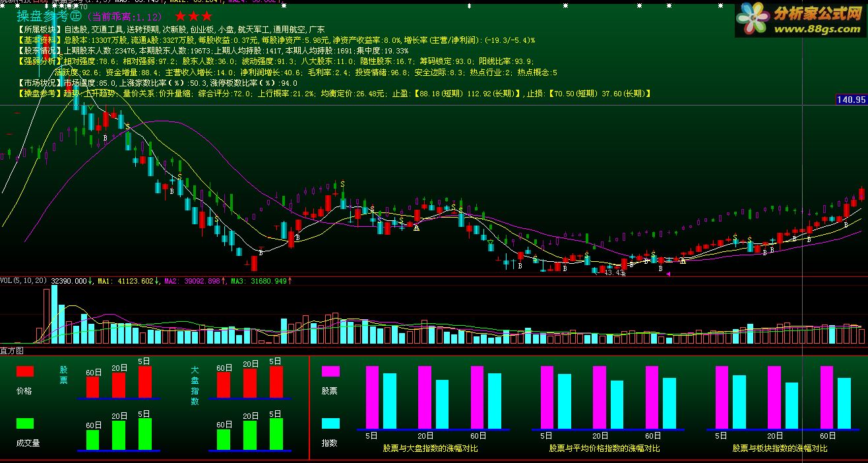Screen dimensions: 868x463
Task: Click the red 价格 legend swatch
Action: pyautogui.click(x=25, y=371)
